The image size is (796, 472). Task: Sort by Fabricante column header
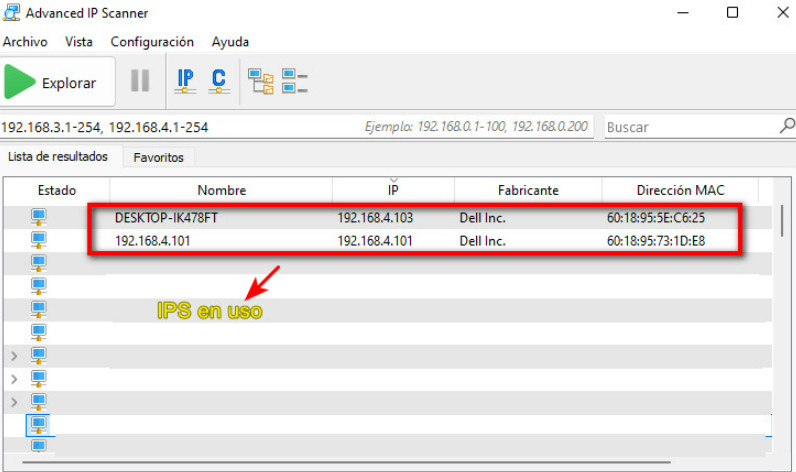[528, 190]
